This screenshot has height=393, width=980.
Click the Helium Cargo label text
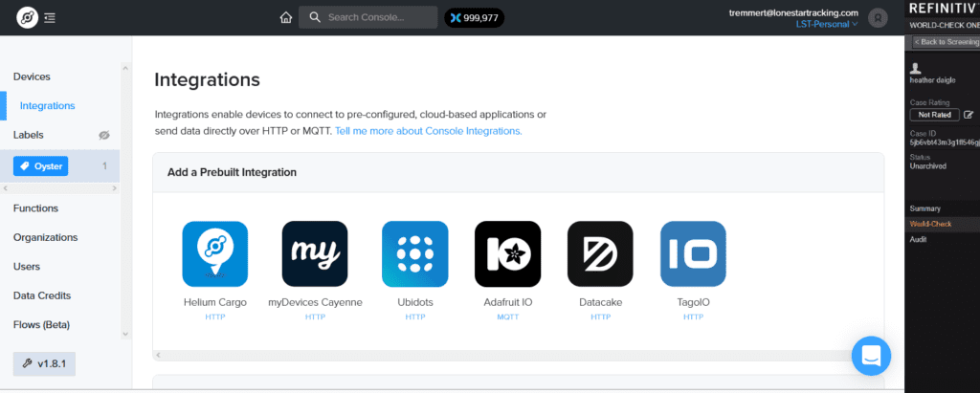215,302
